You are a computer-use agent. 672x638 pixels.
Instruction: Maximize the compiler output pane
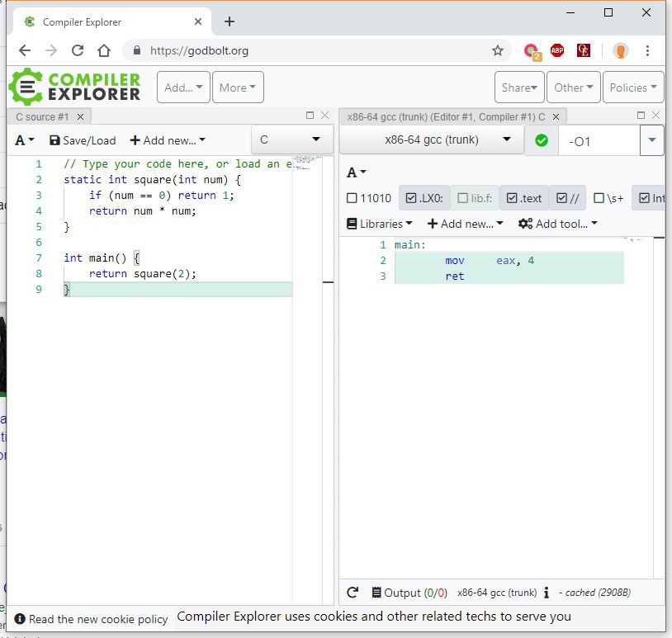pyautogui.click(x=641, y=115)
